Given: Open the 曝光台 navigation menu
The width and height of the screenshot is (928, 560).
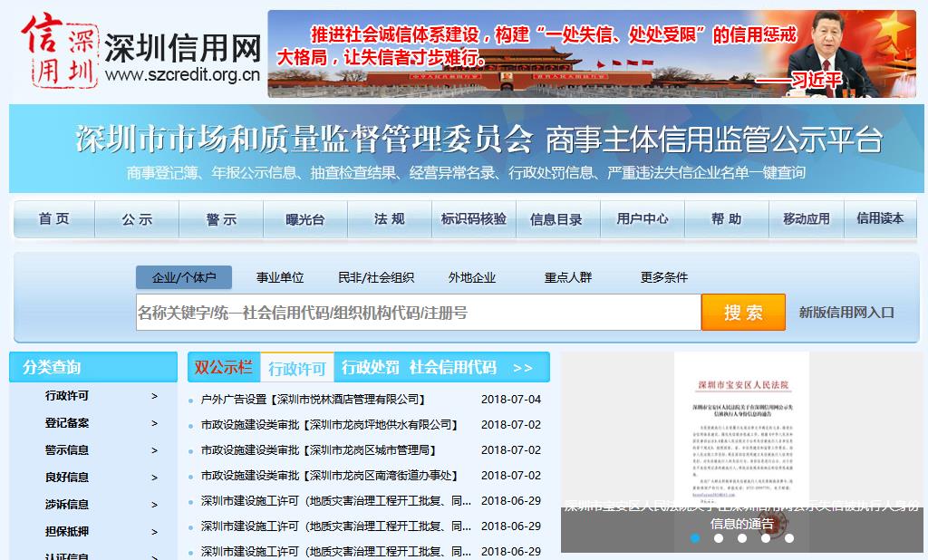Looking at the screenshot, I should (x=304, y=219).
